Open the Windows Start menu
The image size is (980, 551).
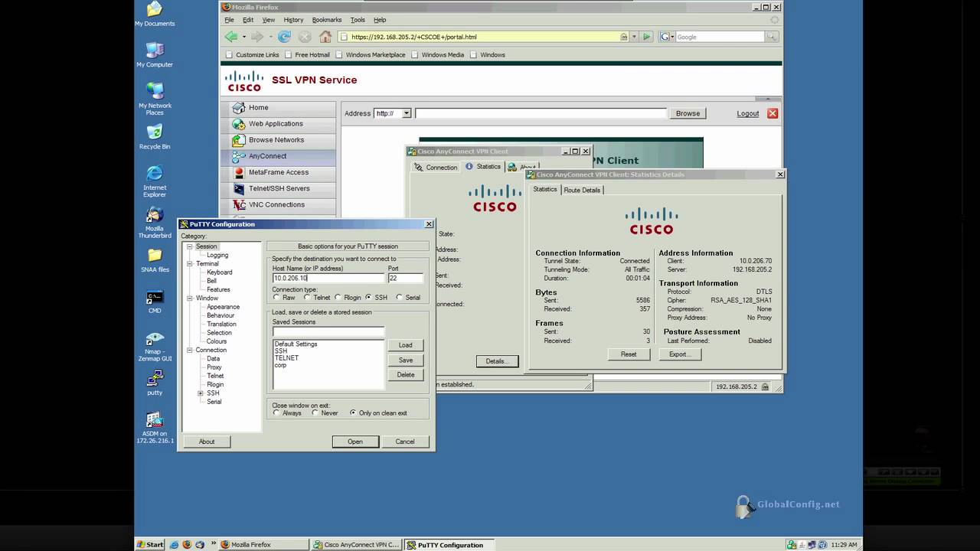[x=150, y=545]
